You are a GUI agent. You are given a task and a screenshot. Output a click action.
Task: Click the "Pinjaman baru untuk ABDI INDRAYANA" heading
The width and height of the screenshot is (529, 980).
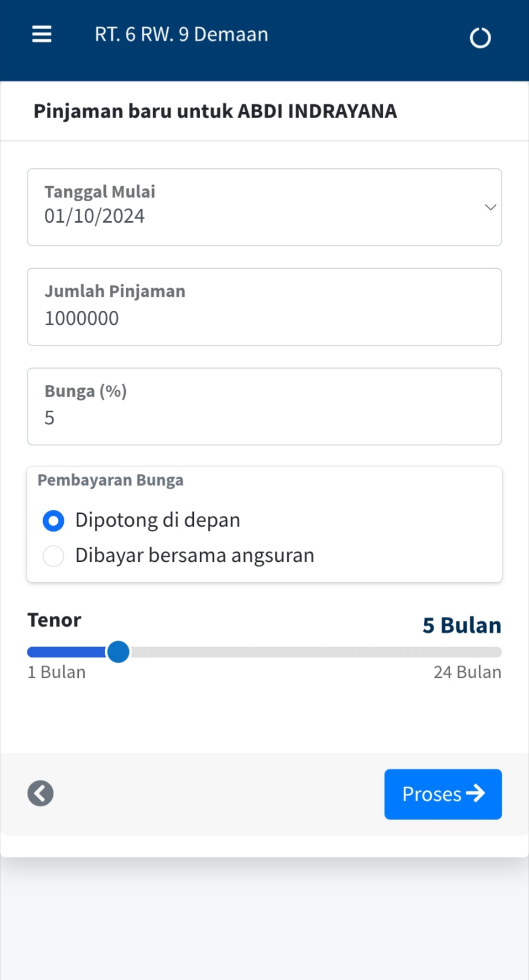click(215, 111)
